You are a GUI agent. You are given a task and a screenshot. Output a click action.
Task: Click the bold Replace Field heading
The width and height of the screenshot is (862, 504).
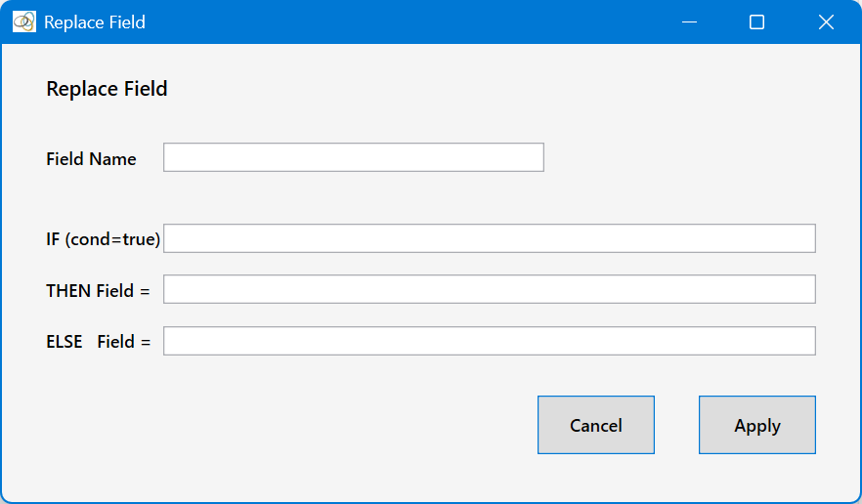coord(107,89)
